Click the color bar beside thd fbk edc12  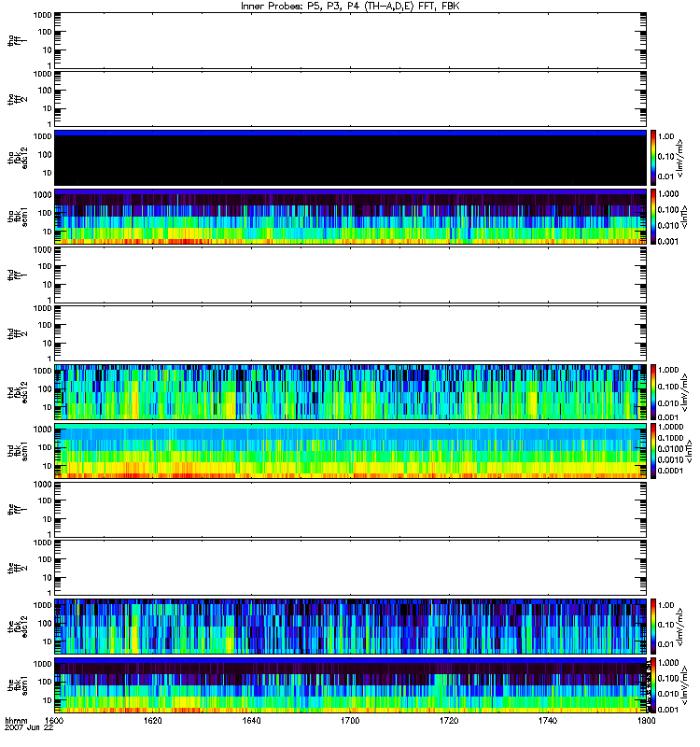pos(653,392)
